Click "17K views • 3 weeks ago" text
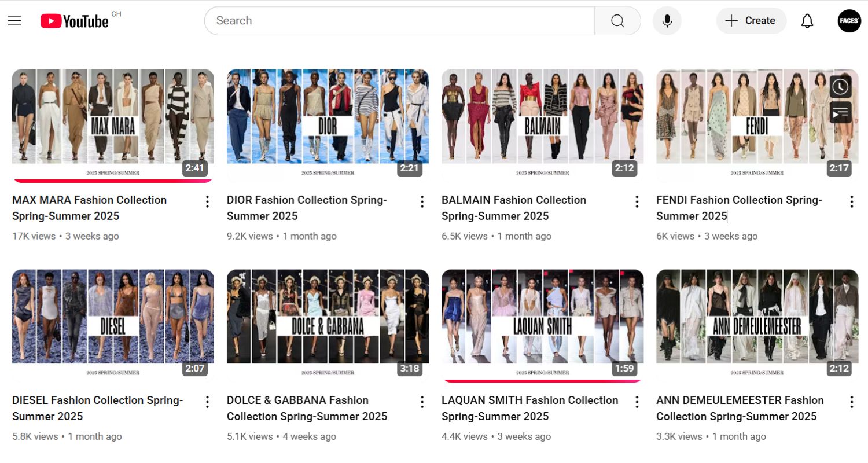This screenshot has height=463, width=868. coord(65,236)
